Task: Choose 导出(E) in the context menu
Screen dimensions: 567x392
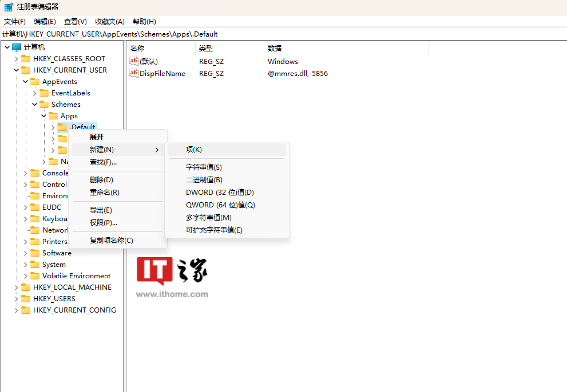Action: 119,210
